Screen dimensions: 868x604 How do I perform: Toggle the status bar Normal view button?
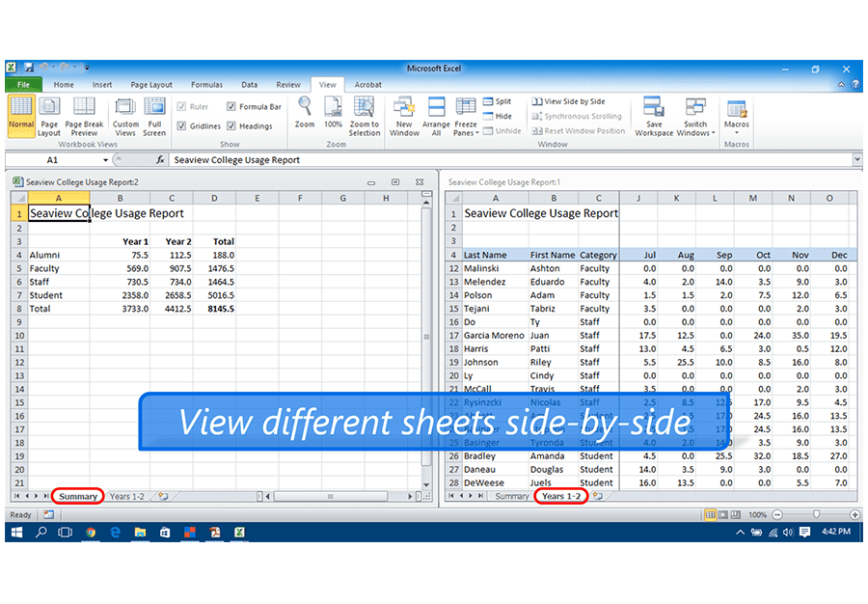pos(710,515)
